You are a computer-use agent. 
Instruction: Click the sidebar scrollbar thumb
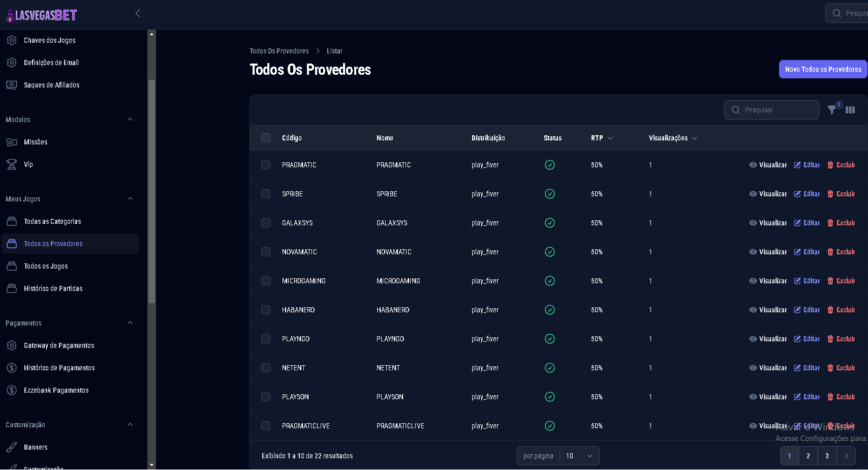tap(151, 191)
